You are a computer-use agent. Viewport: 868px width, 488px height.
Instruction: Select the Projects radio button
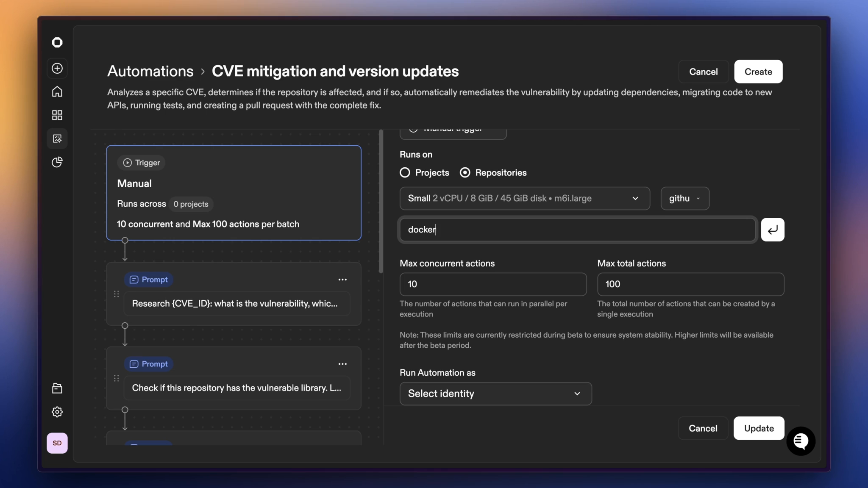click(405, 173)
